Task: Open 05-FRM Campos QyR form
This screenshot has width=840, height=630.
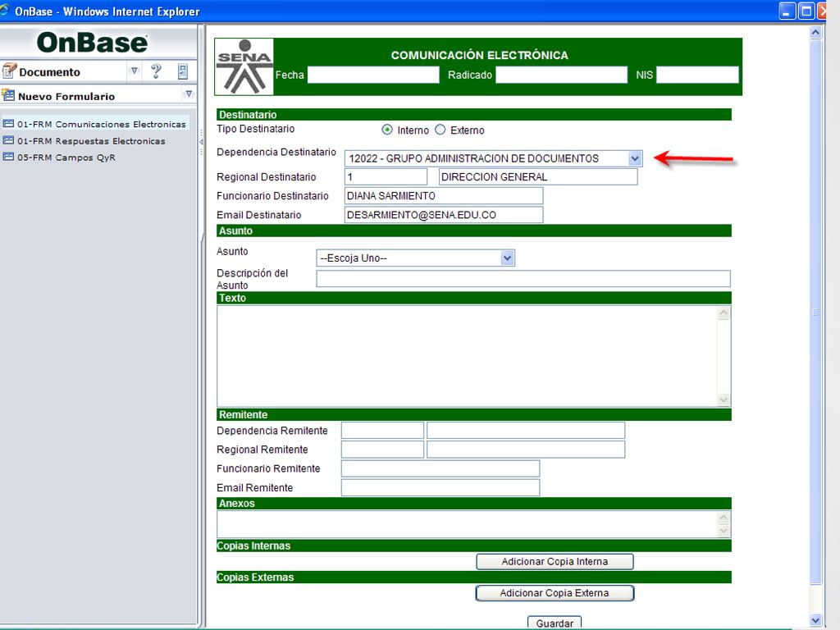Action: coord(66,157)
